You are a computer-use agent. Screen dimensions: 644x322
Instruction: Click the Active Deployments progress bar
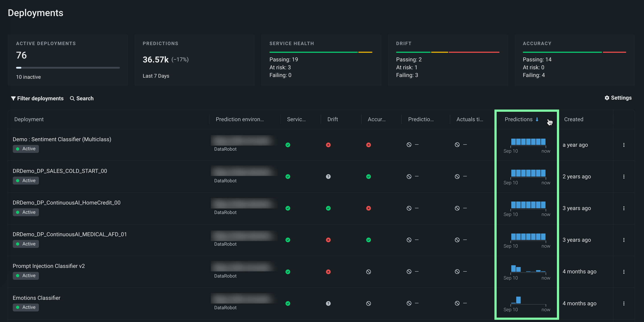(x=68, y=68)
